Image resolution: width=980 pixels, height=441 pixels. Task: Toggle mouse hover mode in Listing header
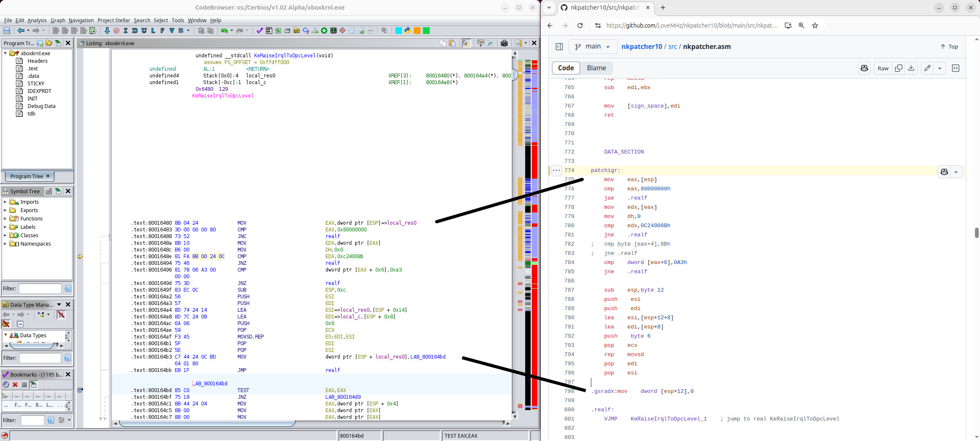coord(466,43)
